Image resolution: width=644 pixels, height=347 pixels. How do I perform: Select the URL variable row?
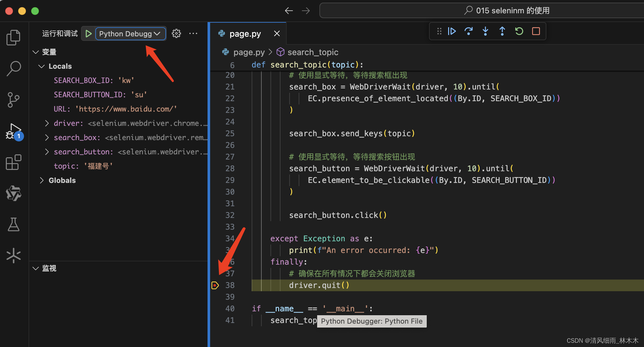coord(118,109)
